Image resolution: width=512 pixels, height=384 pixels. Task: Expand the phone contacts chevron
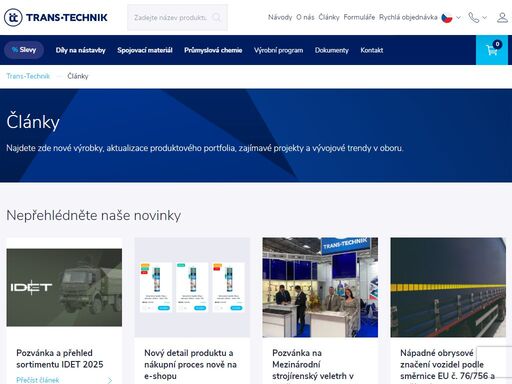pos(484,17)
